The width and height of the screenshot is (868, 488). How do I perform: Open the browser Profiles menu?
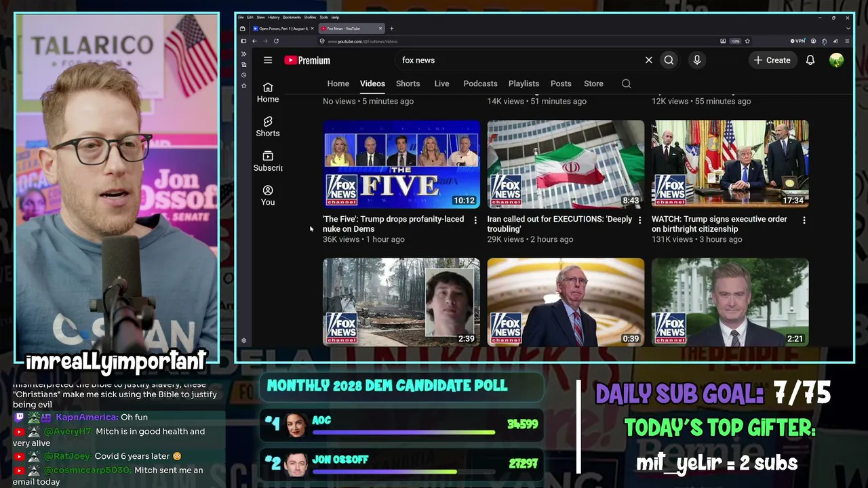[310, 18]
